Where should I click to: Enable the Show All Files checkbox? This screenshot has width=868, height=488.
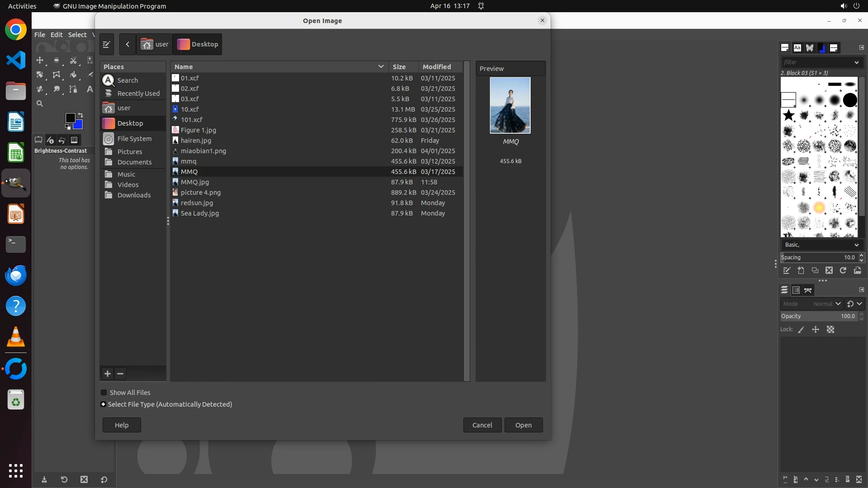click(104, 393)
